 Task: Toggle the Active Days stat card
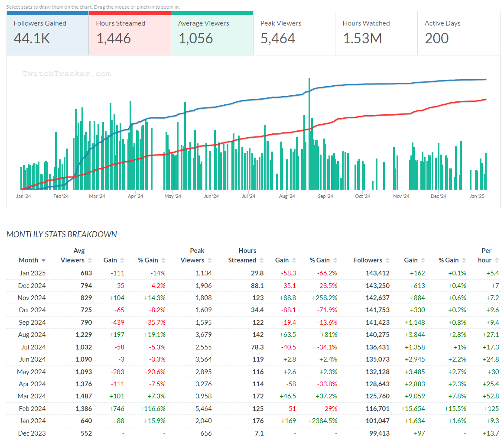(x=457, y=33)
